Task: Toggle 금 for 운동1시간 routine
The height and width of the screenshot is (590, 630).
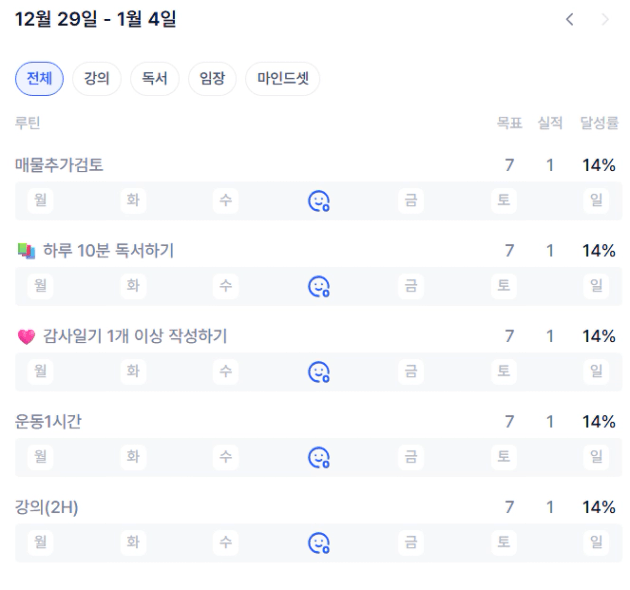Action: coord(411,457)
